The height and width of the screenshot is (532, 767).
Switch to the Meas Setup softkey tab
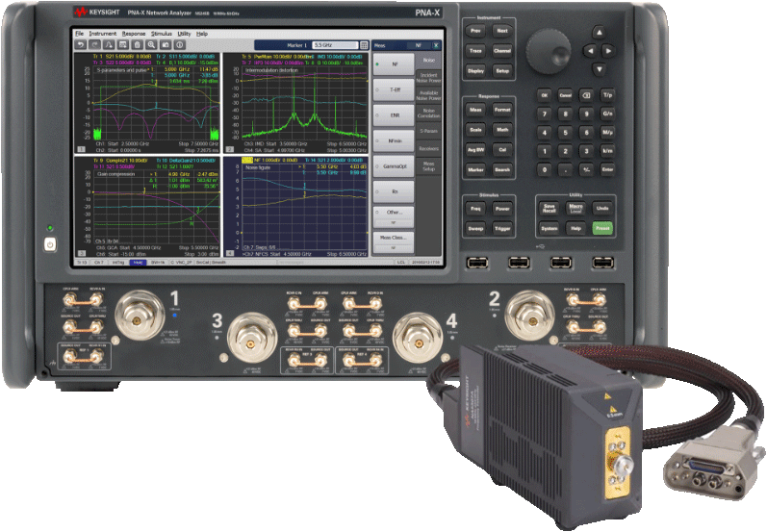click(x=428, y=166)
